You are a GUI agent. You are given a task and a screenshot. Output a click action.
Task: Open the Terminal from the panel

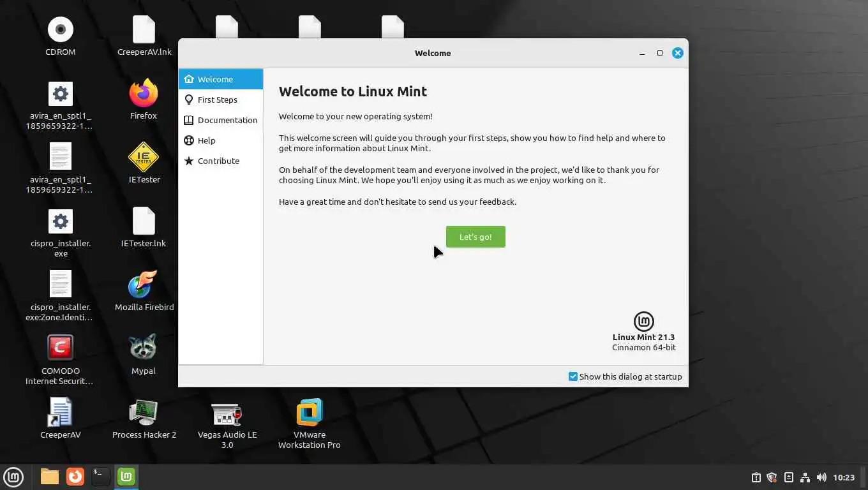click(x=100, y=477)
